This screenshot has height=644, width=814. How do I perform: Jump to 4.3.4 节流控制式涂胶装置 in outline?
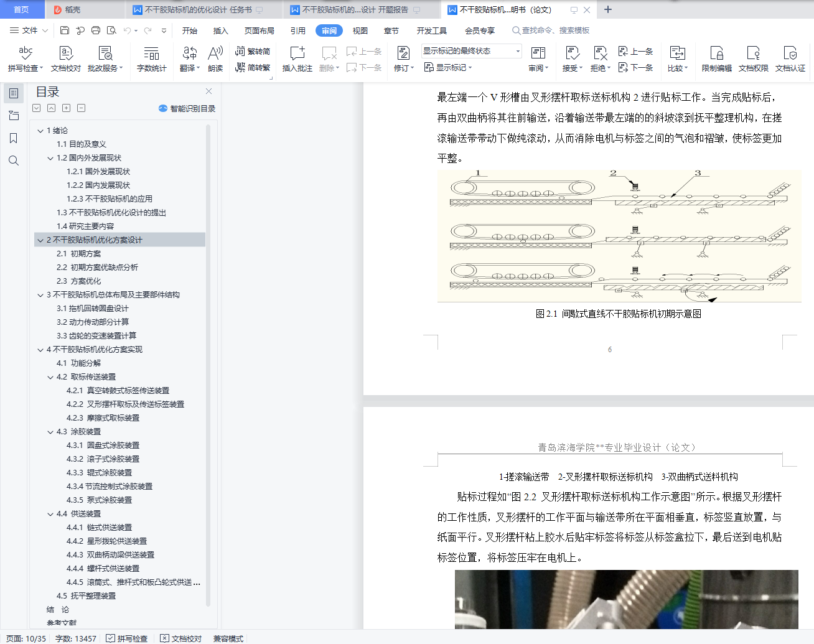click(110, 487)
